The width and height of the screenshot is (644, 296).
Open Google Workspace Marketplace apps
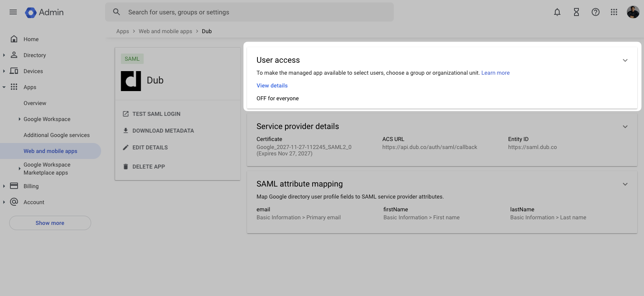47,169
